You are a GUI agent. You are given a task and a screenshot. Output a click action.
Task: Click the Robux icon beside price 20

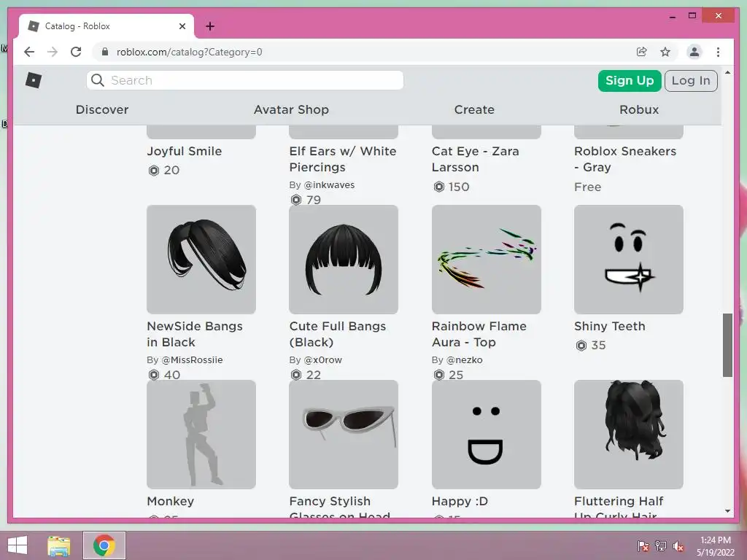point(153,171)
